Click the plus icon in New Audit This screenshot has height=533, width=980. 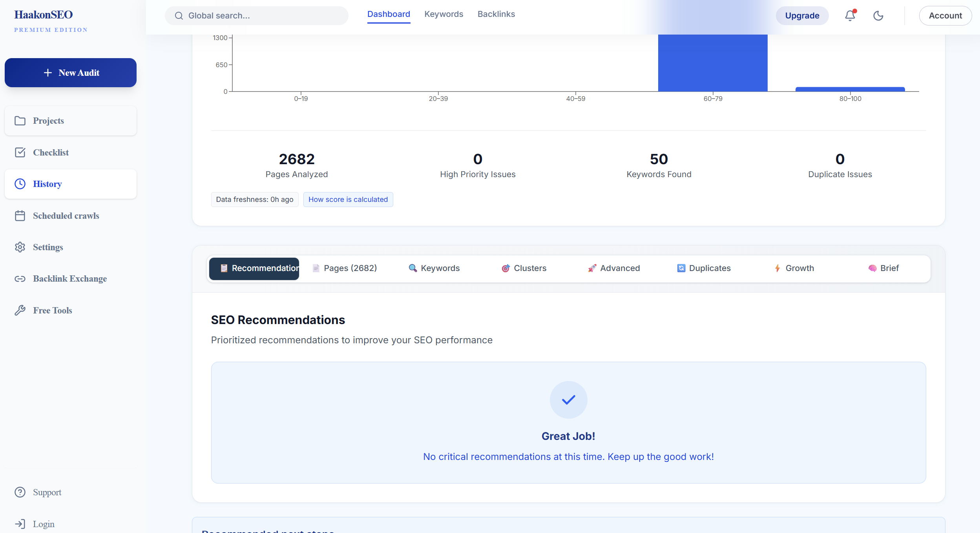48,73
